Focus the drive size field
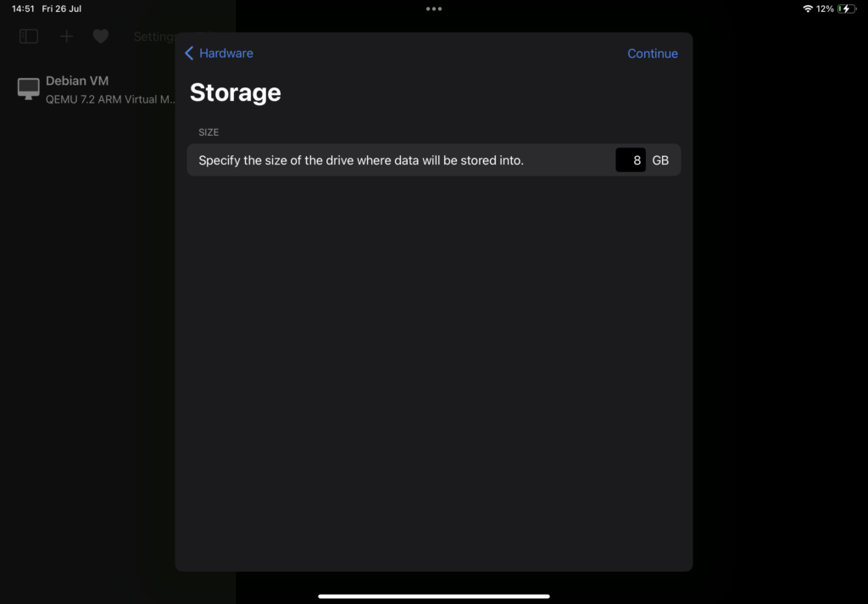Screen dimensions: 868x604 coord(631,160)
